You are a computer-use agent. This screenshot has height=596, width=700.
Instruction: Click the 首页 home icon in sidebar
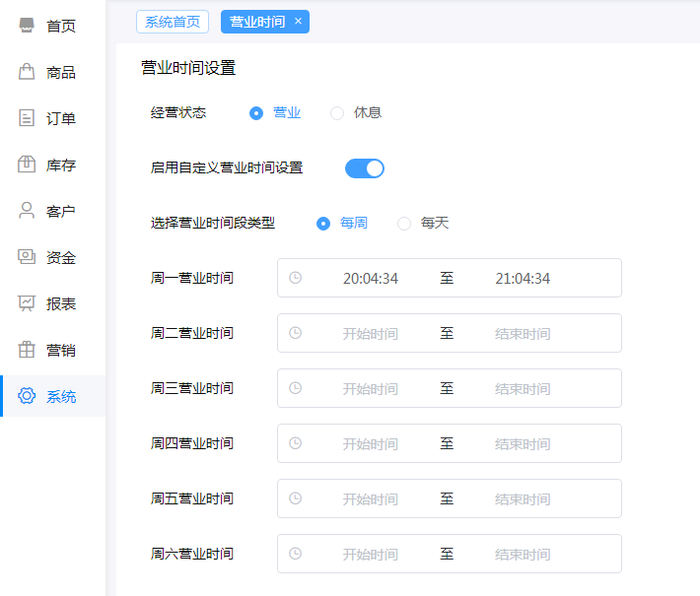pyautogui.click(x=27, y=26)
